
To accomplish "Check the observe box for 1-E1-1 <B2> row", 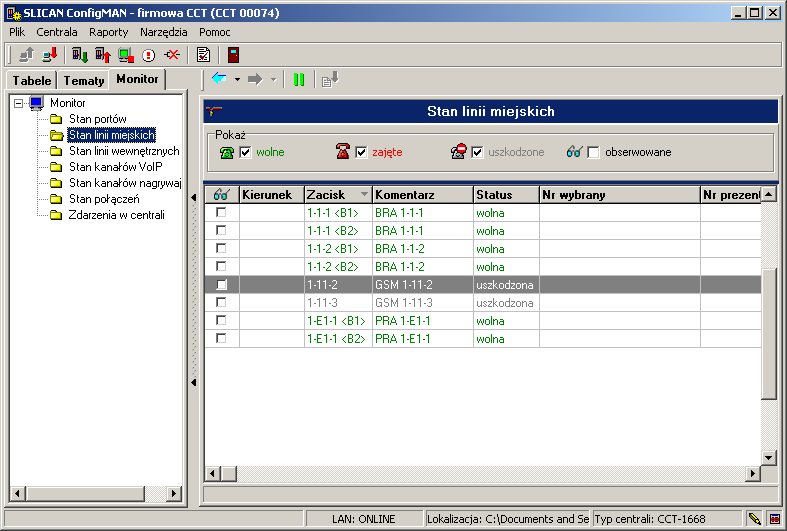I will coord(221,338).
